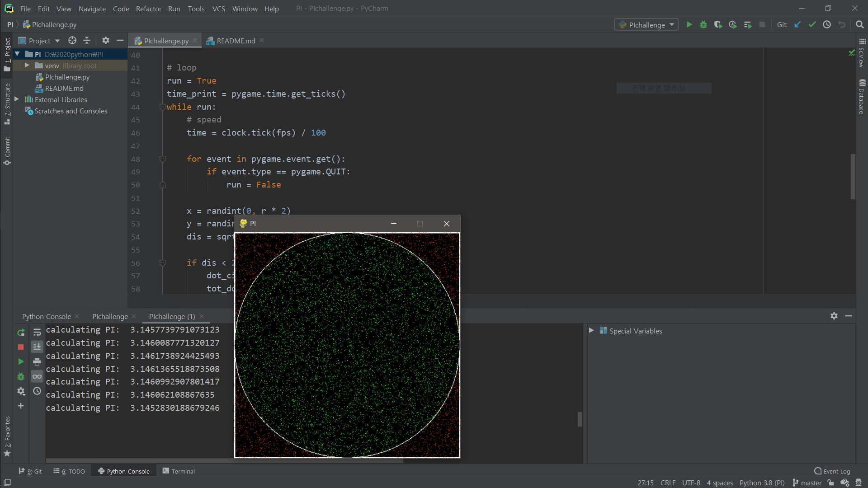This screenshot has height=488, width=868.
Task: Run with coverage
Action: (719, 25)
